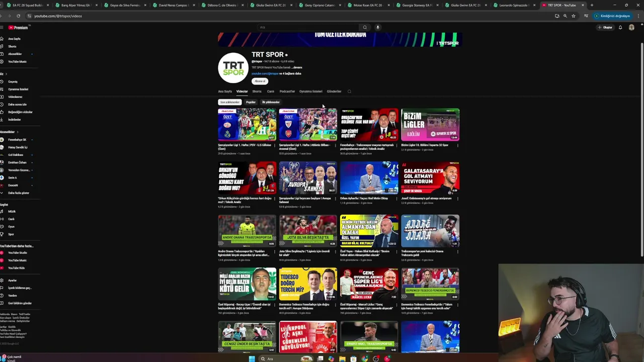Click browser address bar URL

[58, 16]
